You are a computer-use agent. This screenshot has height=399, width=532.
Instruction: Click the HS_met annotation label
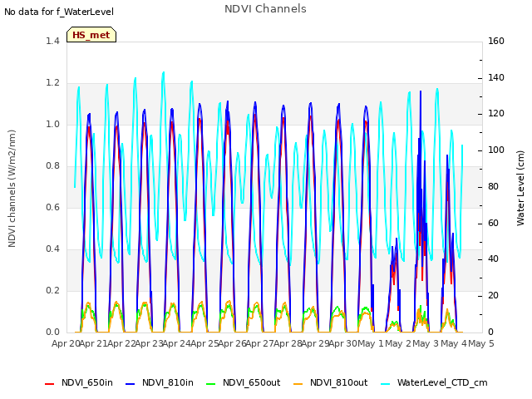[x=91, y=35]
